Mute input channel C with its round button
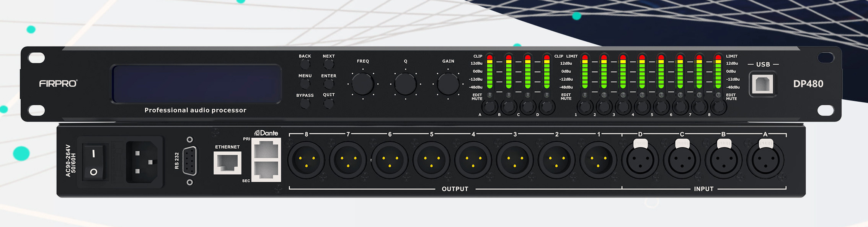868x227 pixels. point(528,107)
